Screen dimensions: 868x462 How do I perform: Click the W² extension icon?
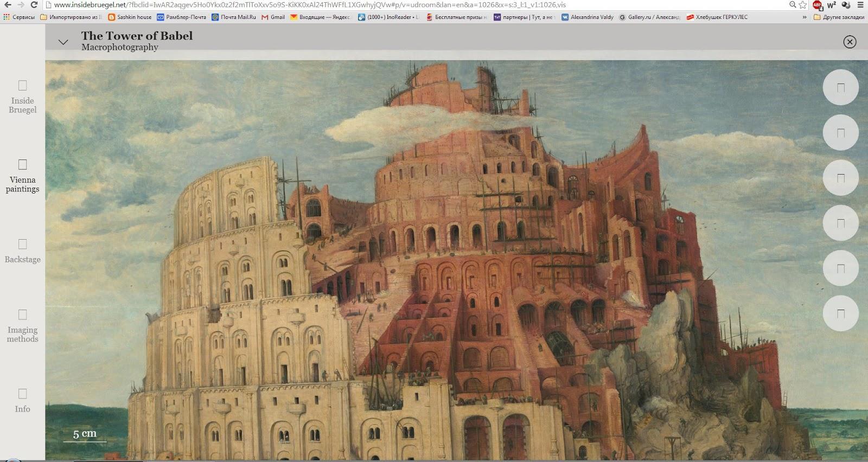coord(832,5)
